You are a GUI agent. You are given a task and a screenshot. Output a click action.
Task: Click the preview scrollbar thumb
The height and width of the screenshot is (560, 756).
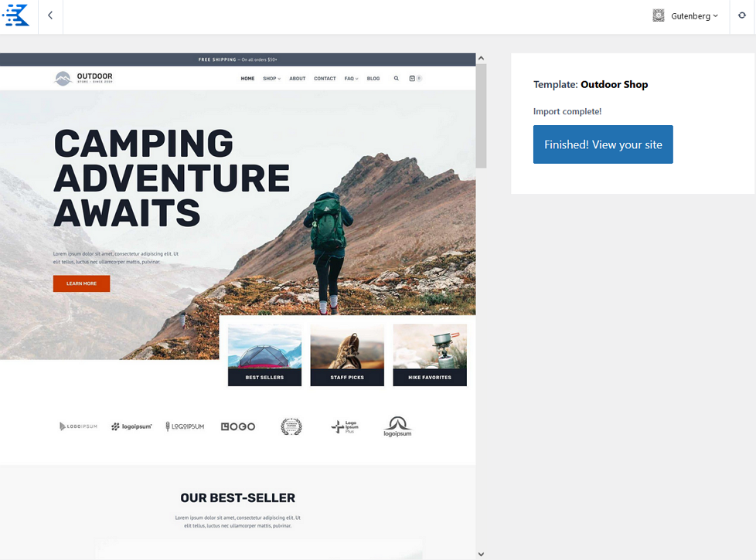pyautogui.click(x=481, y=116)
